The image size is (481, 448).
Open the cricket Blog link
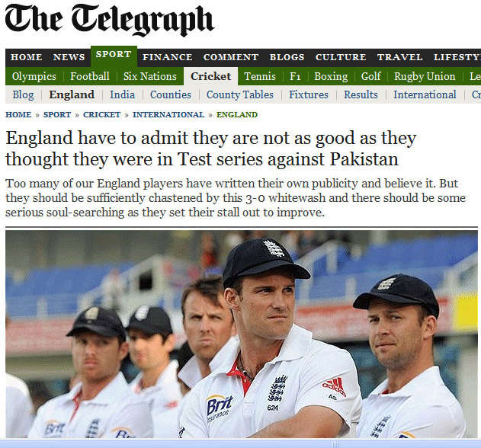tap(23, 94)
